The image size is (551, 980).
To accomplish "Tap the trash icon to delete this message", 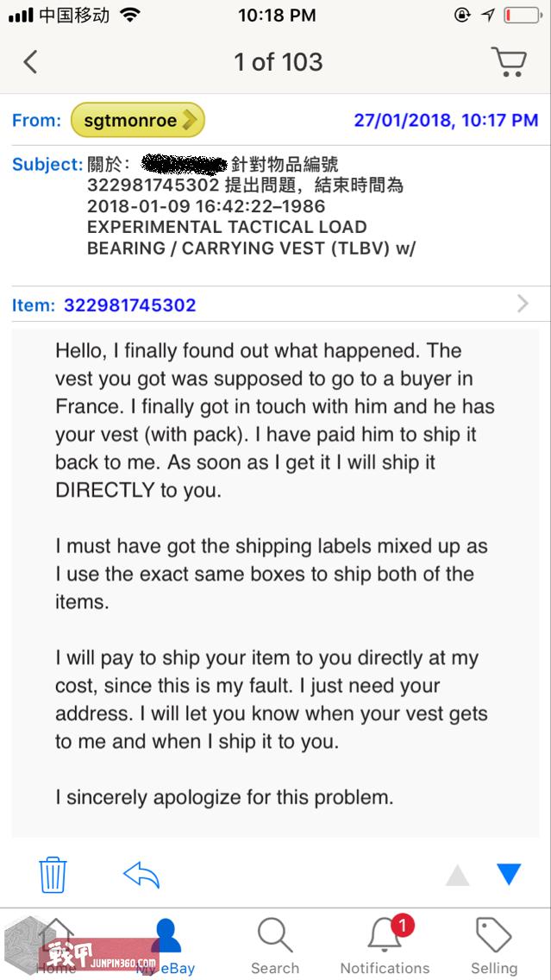I will [53, 874].
